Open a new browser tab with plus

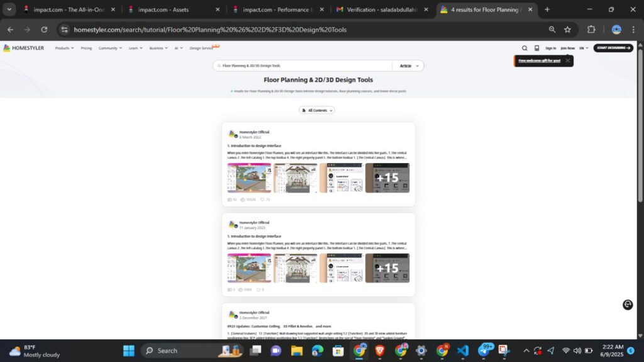pyautogui.click(x=547, y=9)
